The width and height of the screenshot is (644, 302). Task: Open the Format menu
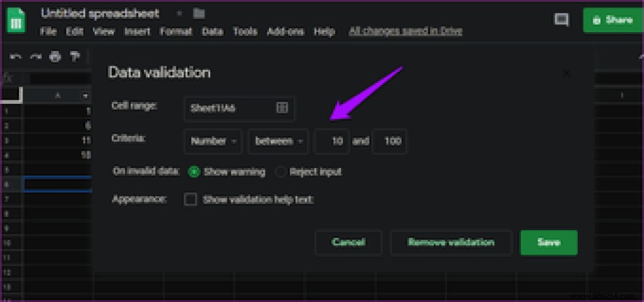tap(176, 31)
